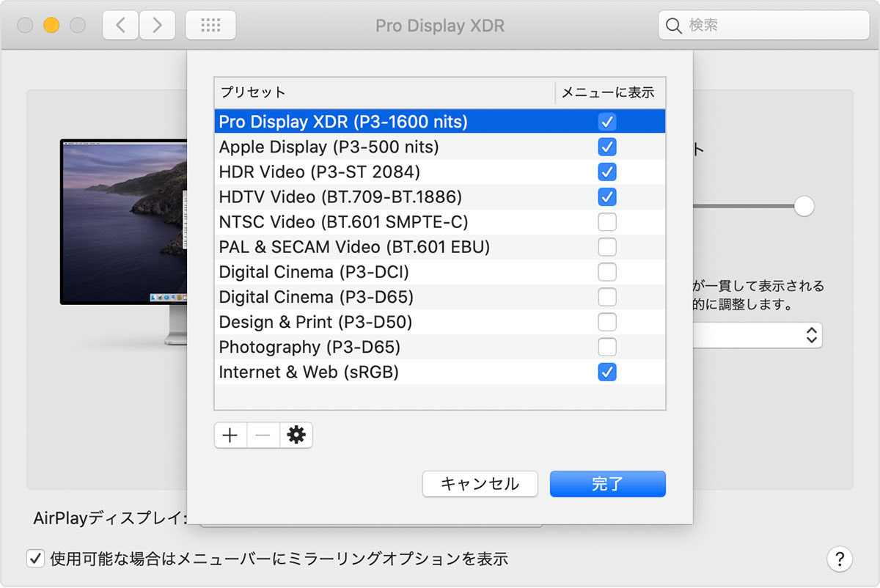This screenshot has width=880, height=588.
Task: Select Apple Display (P3-500 nits) row
Action: pyautogui.click(x=440, y=147)
